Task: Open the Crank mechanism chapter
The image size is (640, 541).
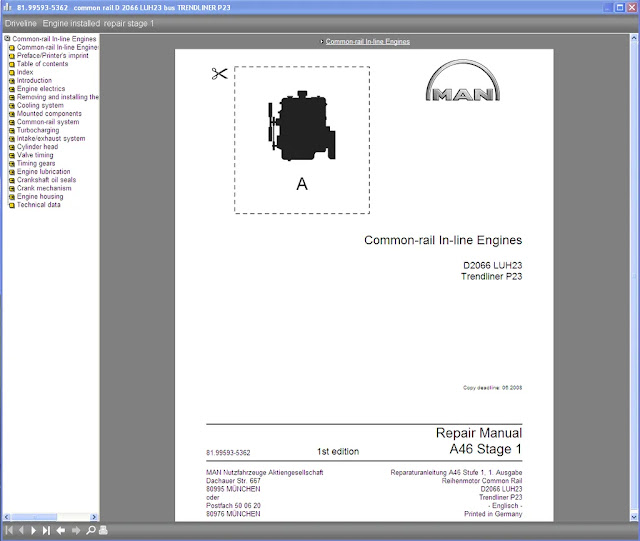Action: [x=44, y=188]
